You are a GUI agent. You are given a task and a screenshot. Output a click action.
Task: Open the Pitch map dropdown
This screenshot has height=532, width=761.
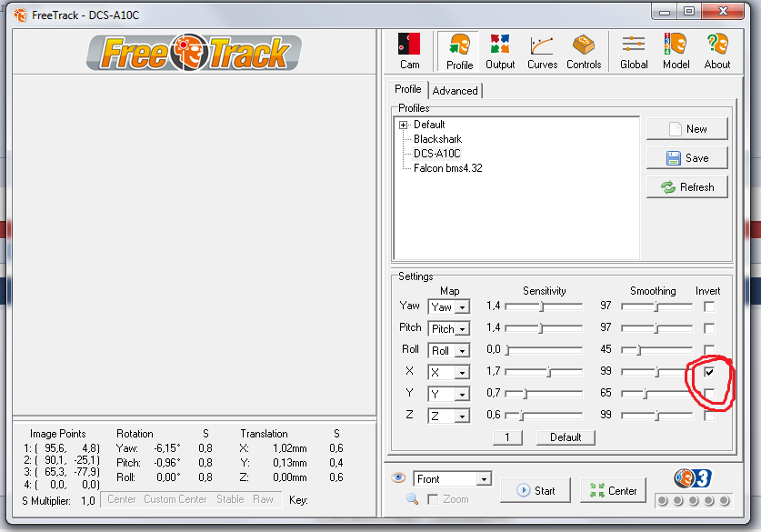pyautogui.click(x=463, y=328)
